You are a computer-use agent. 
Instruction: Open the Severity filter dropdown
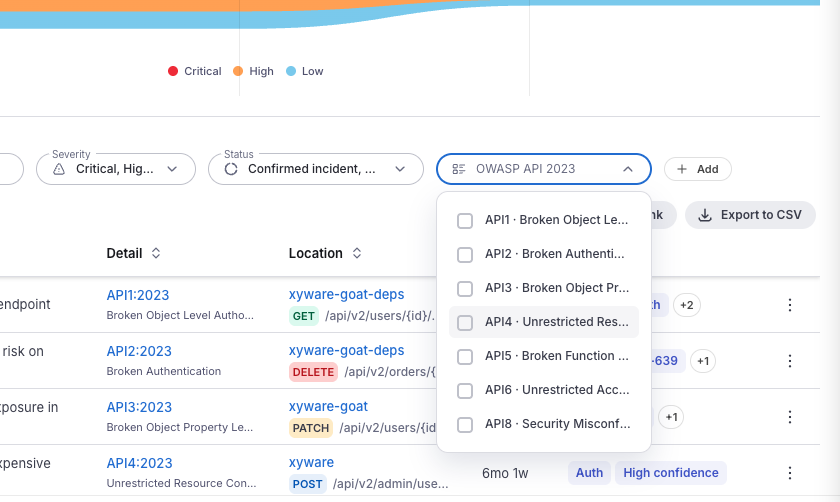coord(116,169)
